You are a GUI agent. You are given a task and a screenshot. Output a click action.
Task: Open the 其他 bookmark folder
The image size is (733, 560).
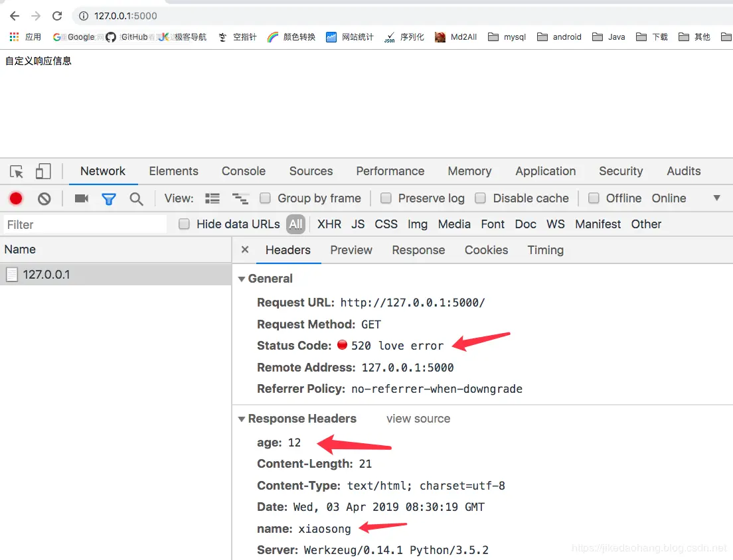[x=694, y=37]
